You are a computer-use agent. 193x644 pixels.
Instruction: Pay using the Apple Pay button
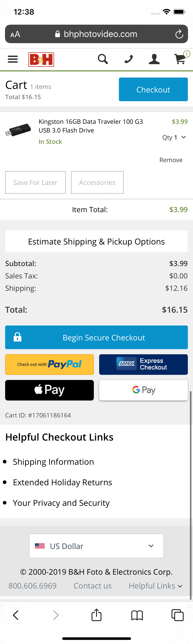point(49,390)
